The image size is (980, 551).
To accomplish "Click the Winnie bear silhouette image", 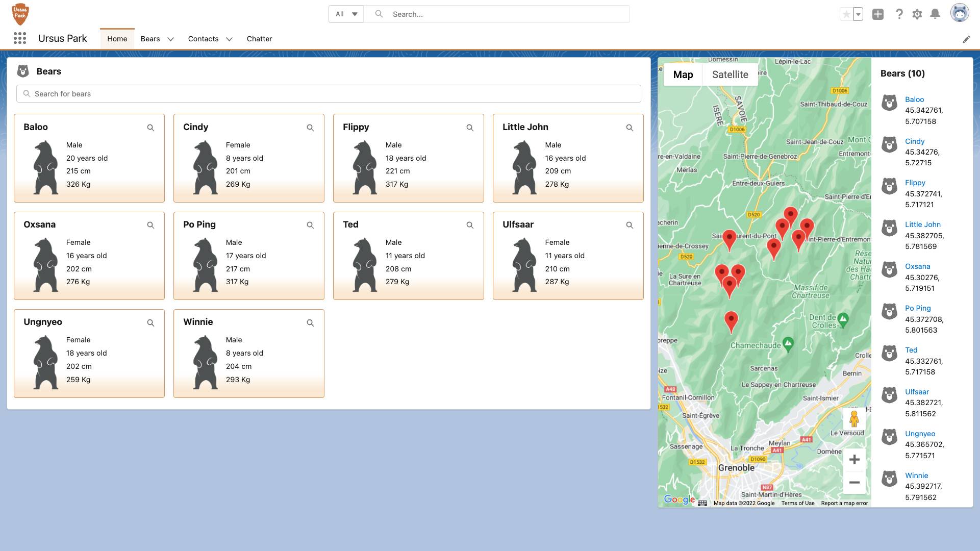I will tap(205, 363).
